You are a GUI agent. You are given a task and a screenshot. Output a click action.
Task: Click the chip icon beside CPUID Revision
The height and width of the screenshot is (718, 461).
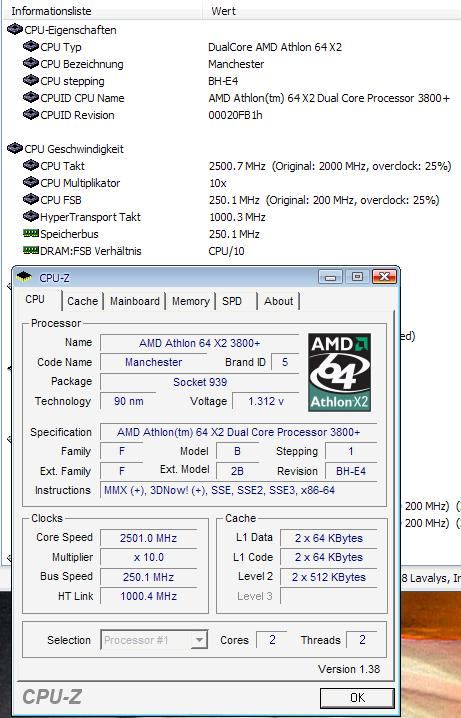[x=31, y=114]
